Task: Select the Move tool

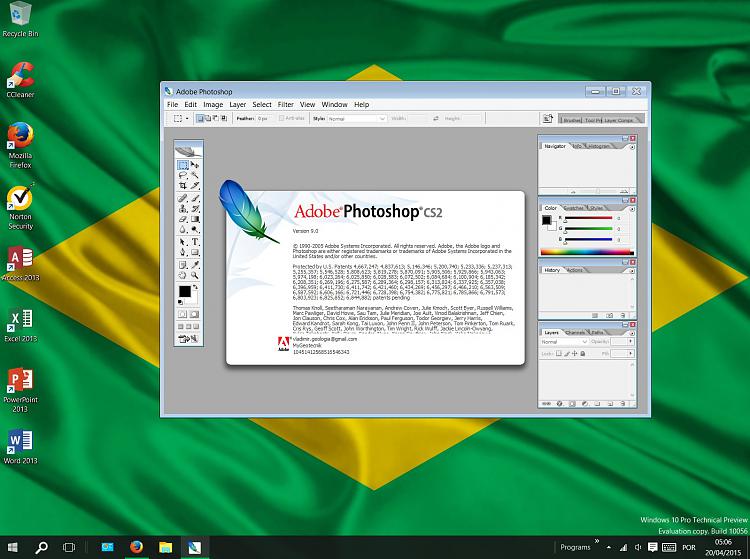Action: click(194, 165)
